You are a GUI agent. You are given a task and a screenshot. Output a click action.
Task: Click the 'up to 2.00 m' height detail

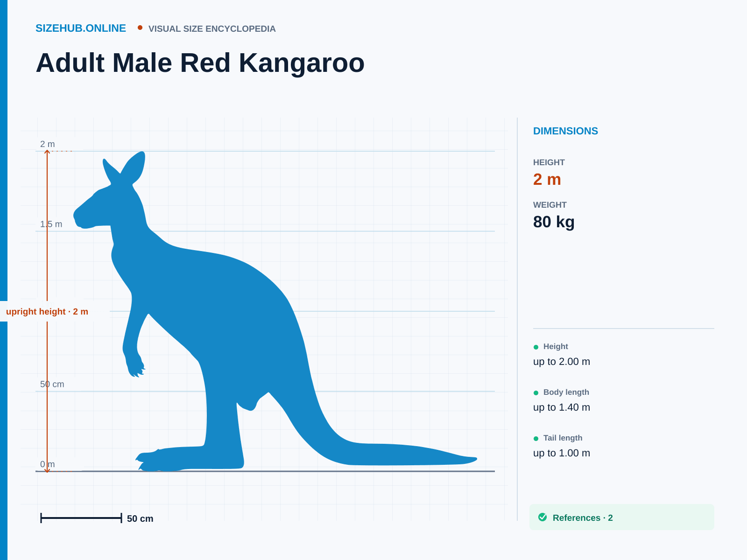click(562, 362)
